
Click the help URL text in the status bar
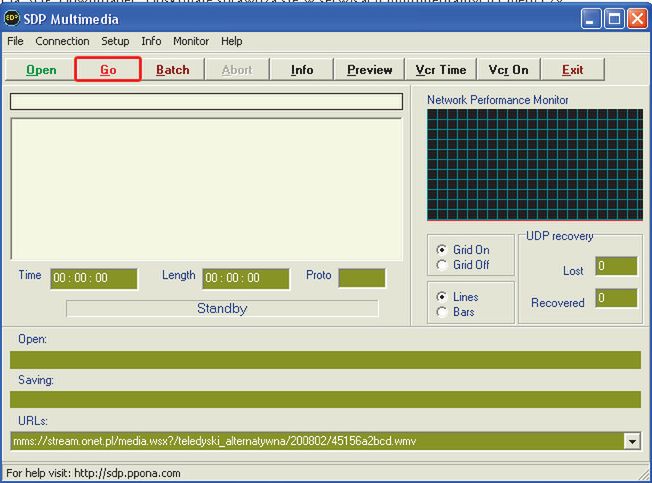pos(127,473)
